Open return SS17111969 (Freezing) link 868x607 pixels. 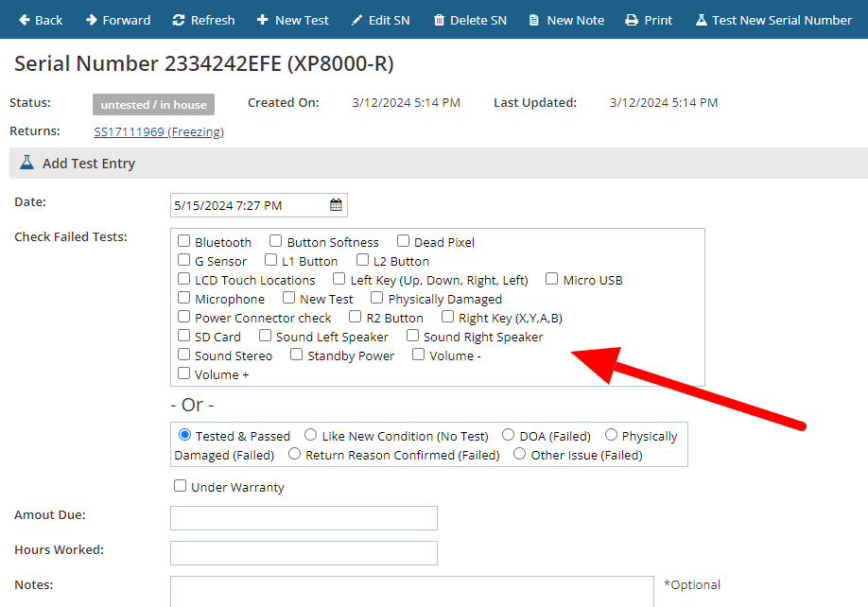(159, 131)
